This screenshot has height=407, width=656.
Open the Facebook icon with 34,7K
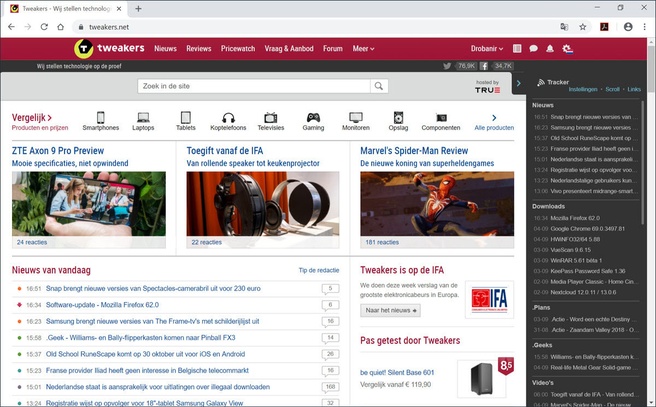[484, 66]
